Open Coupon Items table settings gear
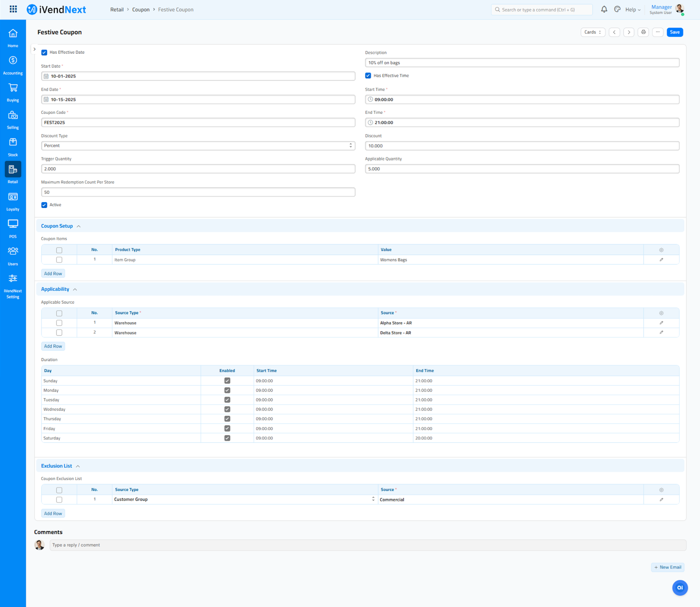The width and height of the screenshot is (700, 607). [661, 250]
